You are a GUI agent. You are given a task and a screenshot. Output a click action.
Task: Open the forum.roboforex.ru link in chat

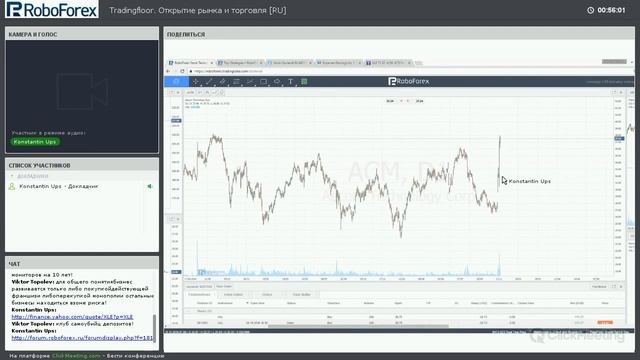pos(82,338)
